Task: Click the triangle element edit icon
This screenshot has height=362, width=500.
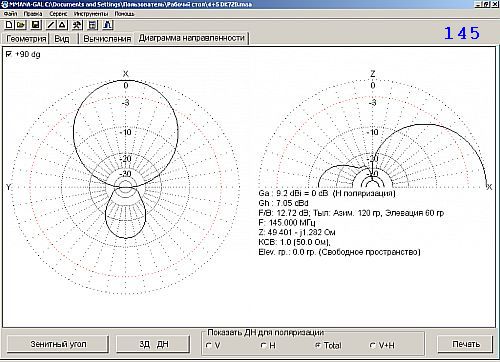Action: point(62,25)
